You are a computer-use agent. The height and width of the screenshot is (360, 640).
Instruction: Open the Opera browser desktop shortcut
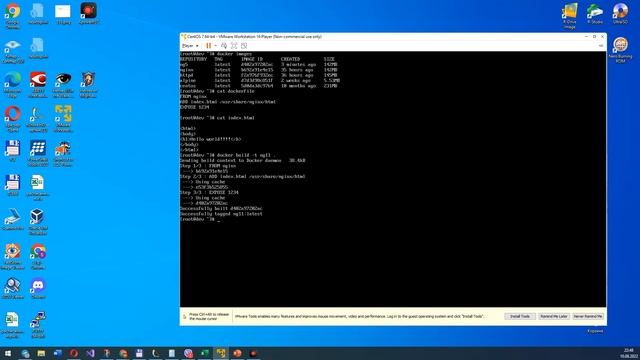[13, 119]
